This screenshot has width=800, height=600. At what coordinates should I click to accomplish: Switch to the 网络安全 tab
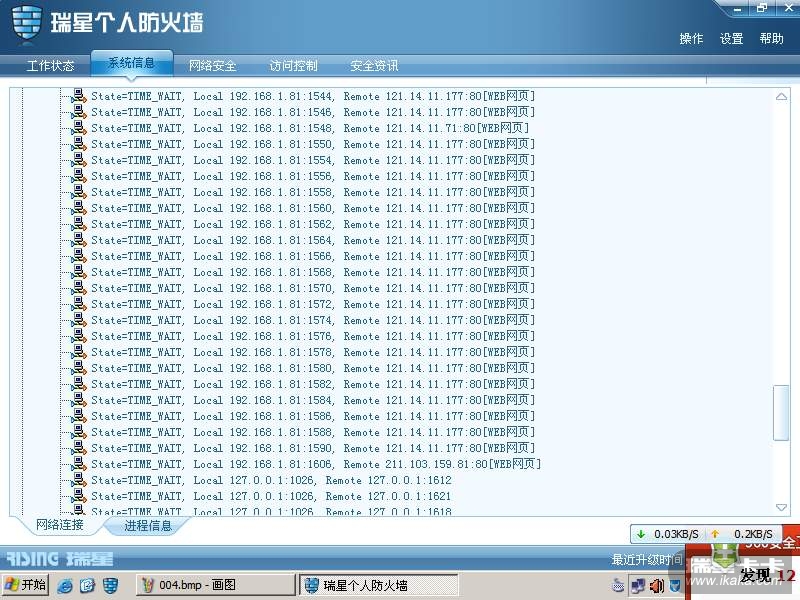tap(212, 65)
